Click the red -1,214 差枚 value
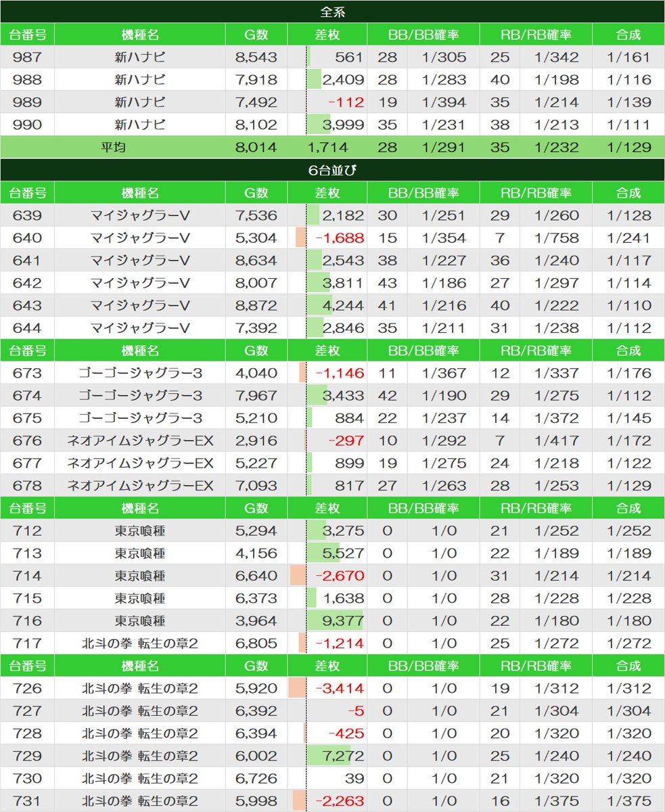This screenshot has width=665, height=812. click(x=339, y=644)
